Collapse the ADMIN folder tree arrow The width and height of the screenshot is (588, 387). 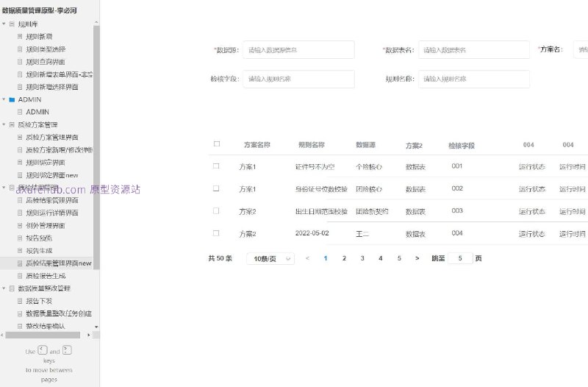point(4,99)
